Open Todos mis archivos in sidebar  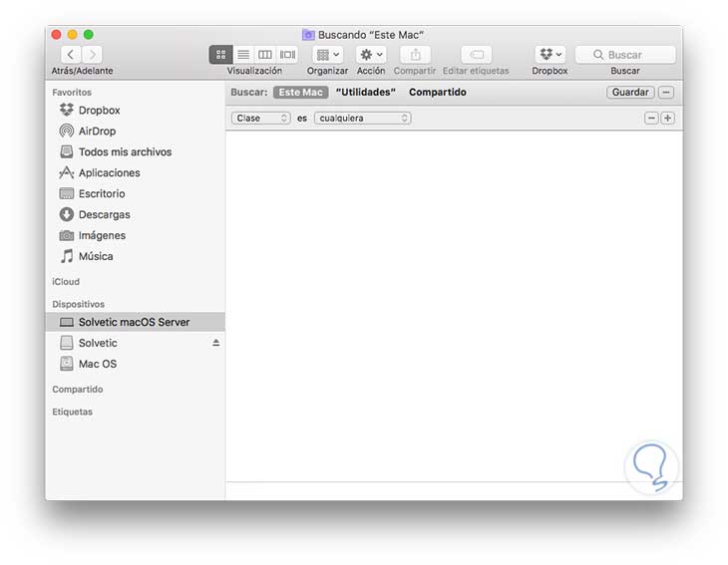point(135,152)
